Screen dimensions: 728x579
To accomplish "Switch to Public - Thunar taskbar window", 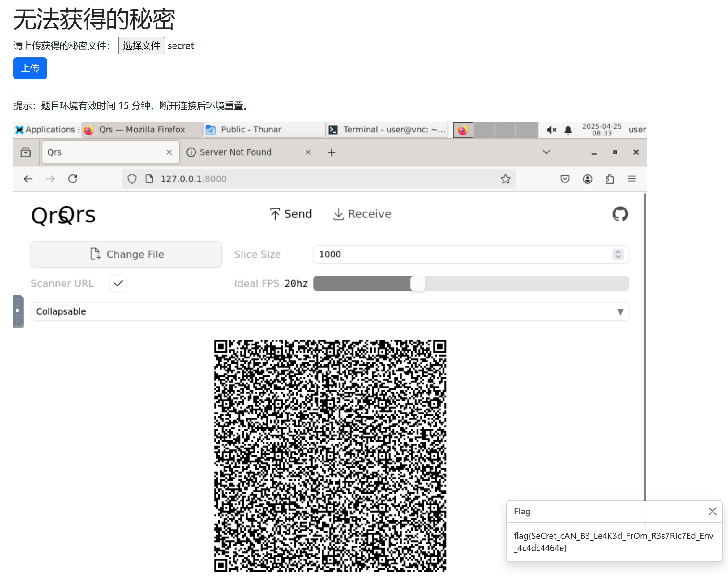I will (x=264, y=130).
